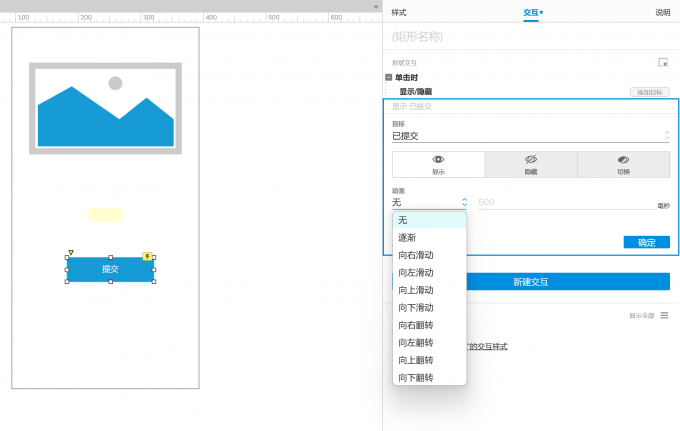Select 向上翻转 animation option
This screenshot has width=680, height=431.
coord(429,360)
